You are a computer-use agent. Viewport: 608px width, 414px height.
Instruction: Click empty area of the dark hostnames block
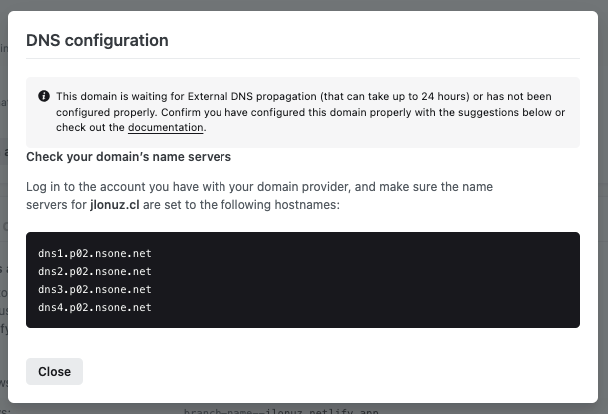[x=400, y=290]
